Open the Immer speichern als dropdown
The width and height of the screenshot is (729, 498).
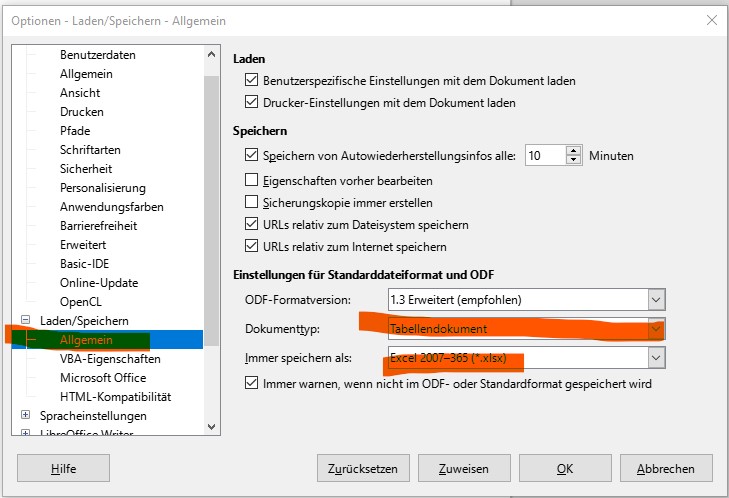[656, 357]
